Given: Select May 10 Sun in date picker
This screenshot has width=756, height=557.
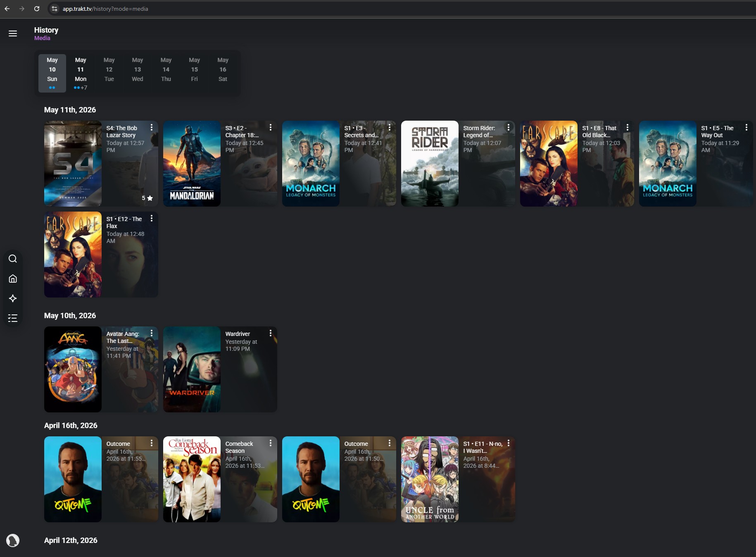Looking at the screenshot, I should point(52,73).
